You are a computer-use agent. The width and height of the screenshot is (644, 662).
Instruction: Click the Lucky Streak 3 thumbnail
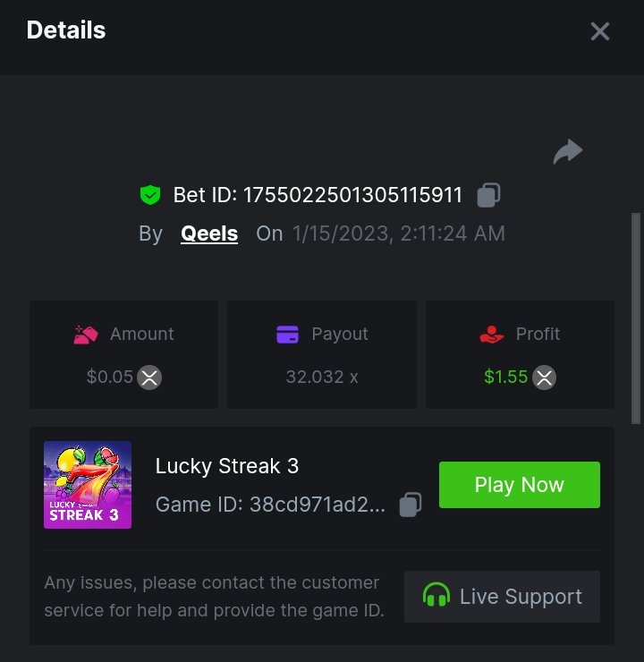click(x=88, y=485)
